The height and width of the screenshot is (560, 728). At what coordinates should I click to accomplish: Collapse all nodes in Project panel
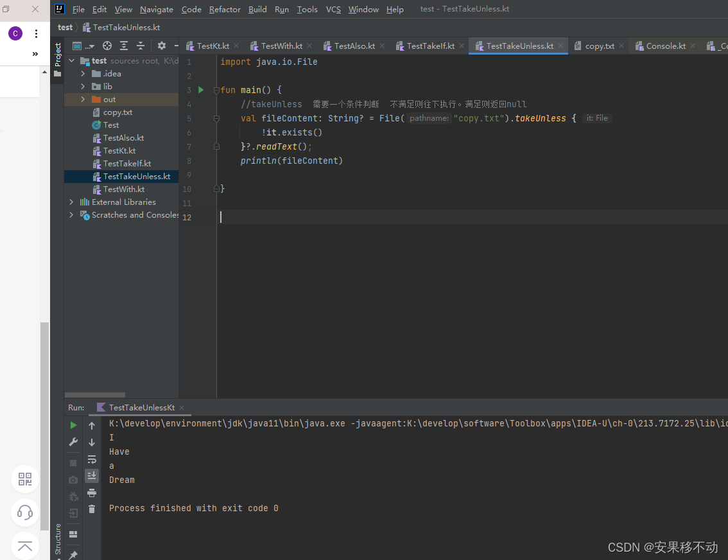pos(141,46)
